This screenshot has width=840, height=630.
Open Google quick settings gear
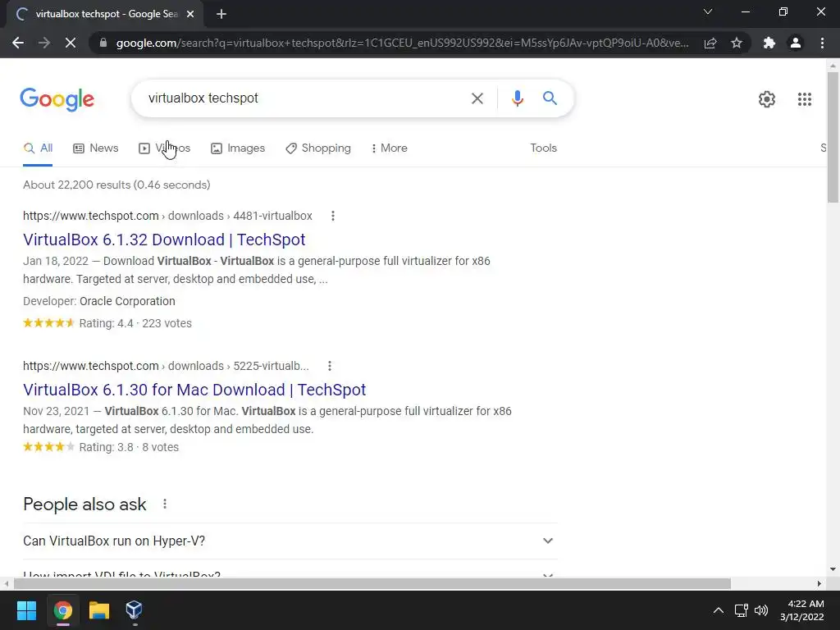(x=767, y=99)
